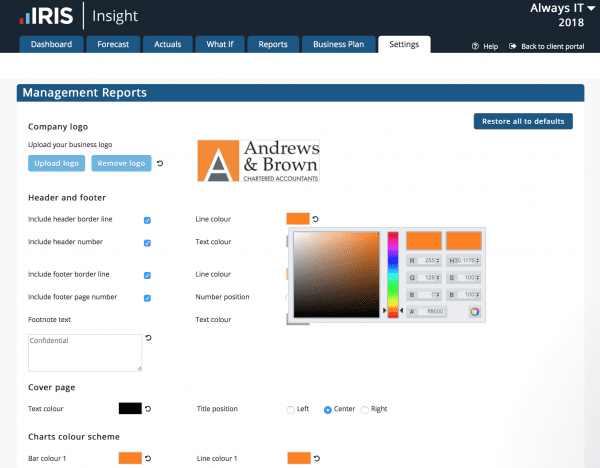Disable Include footer page number
Viewport: 600px width, 468px height.
pos(147,298)
